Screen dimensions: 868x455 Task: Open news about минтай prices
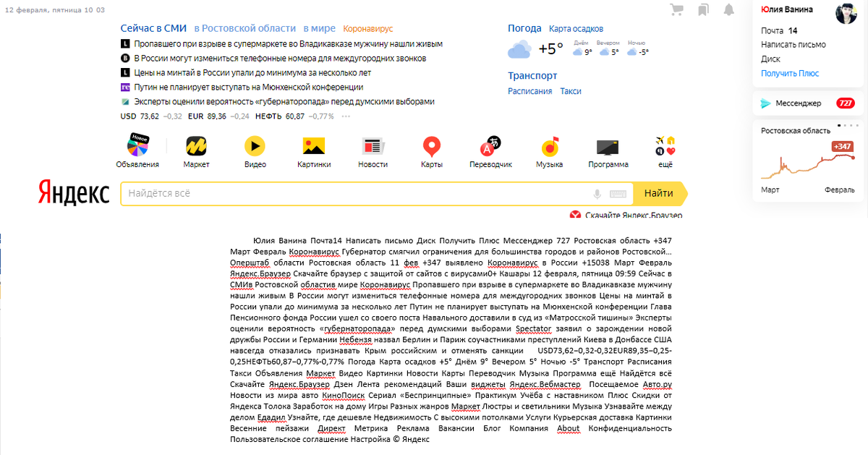(252, 72)
